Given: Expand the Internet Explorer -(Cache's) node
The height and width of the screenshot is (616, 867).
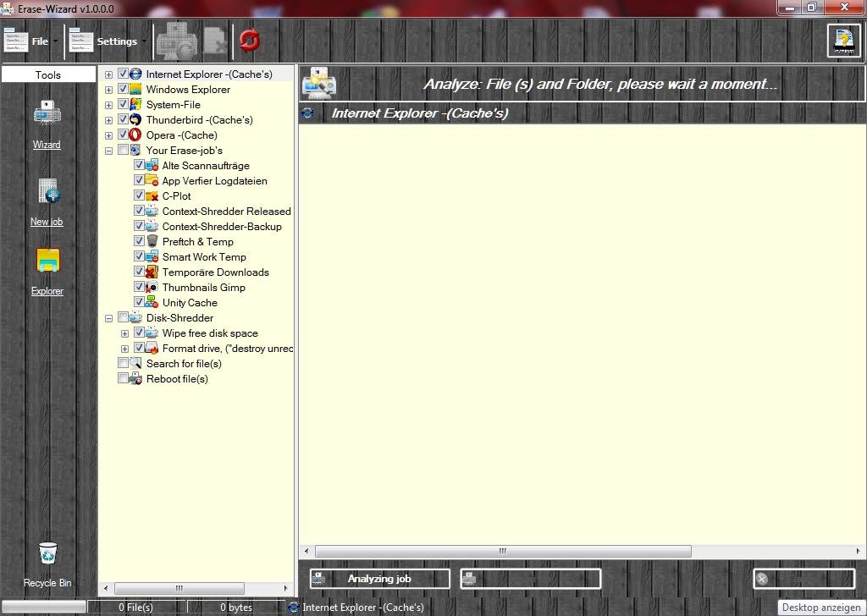Looking at the screenshot, I should point(109,74).
